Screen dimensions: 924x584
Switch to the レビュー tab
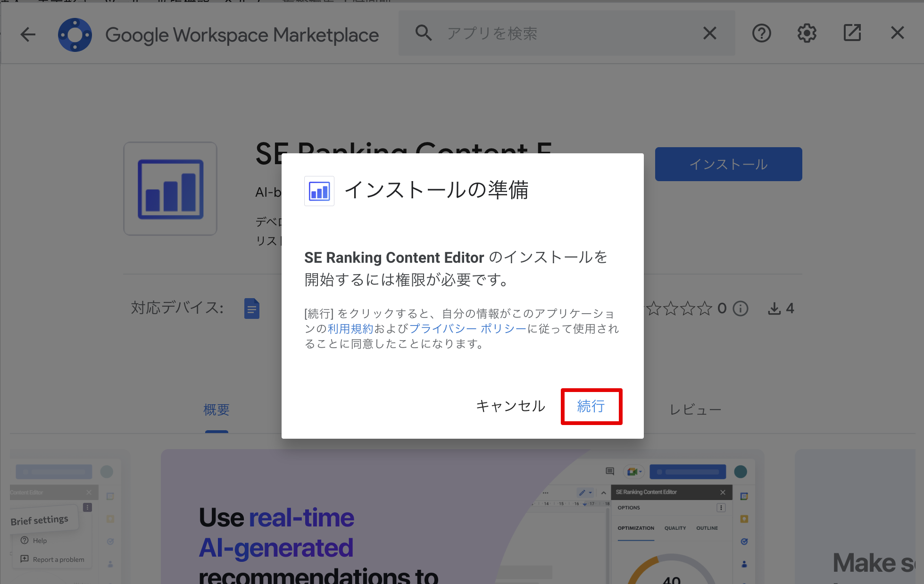pyautogui.click(x=695, y=409)
